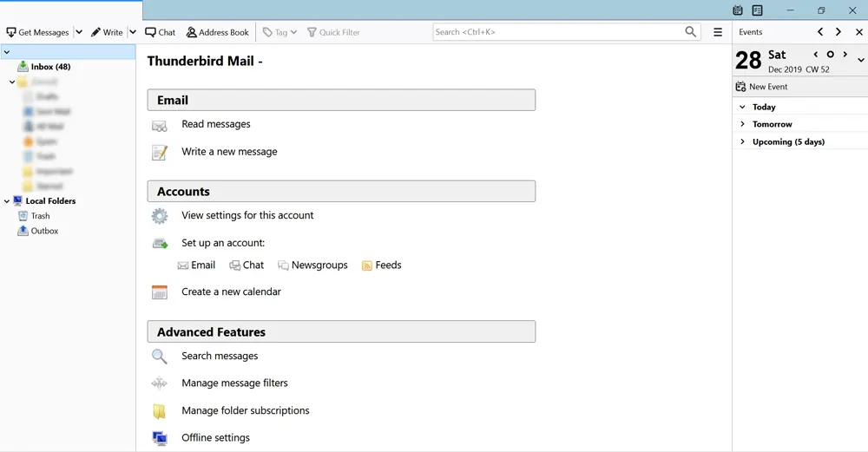Viewport: 868px width, 452px height.
Task: Set up a new Email account
Action: click(196, 265)
